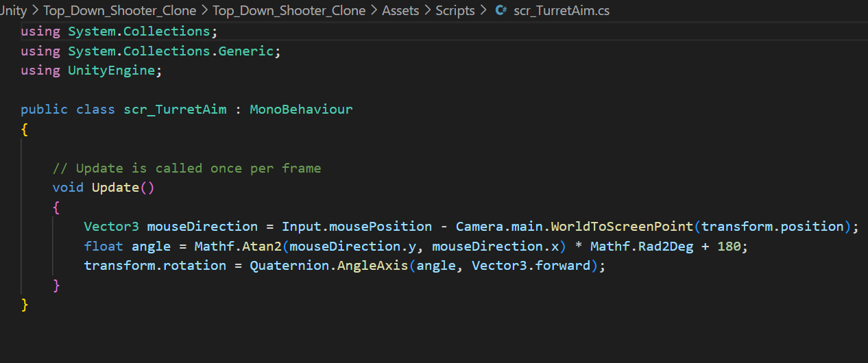The height and width of the screenshot is (363, 868).
Task: Click scr_TurretAim in the class declaration
Action: coord(175,110)
